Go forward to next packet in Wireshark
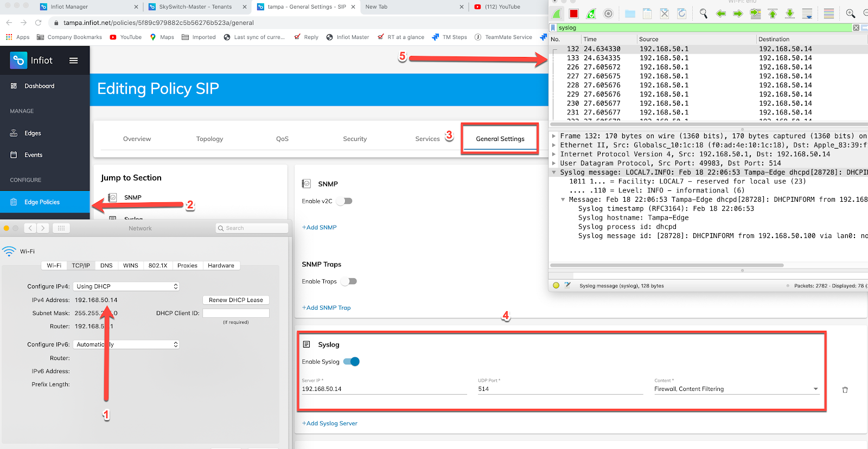Image resolution: width=868 pixels, height=449 pixels. (738, 14)
